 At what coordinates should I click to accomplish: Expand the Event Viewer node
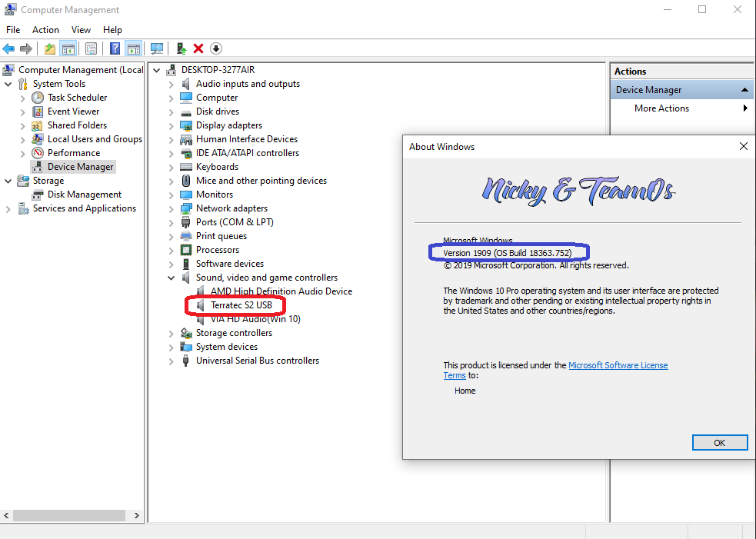22,112
